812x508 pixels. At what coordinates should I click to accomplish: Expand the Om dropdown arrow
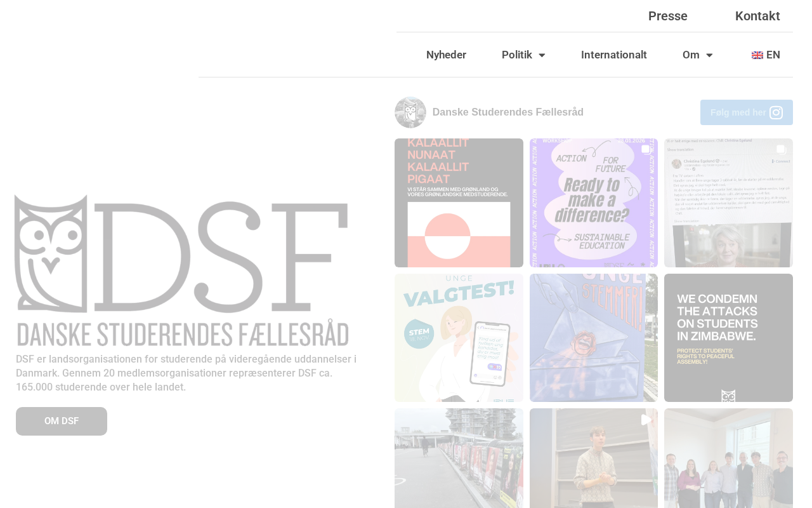click(x=709, y=55)
